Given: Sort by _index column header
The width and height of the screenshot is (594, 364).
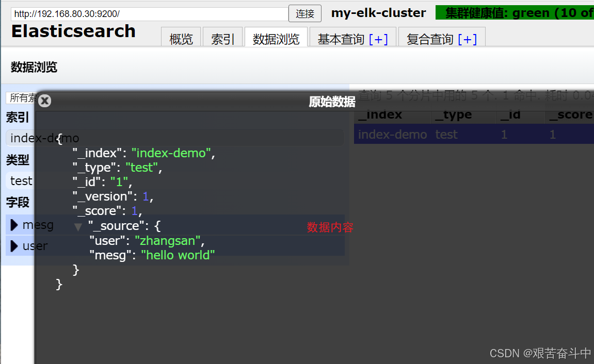Looking at the screenshot, I should pos(392,114).
